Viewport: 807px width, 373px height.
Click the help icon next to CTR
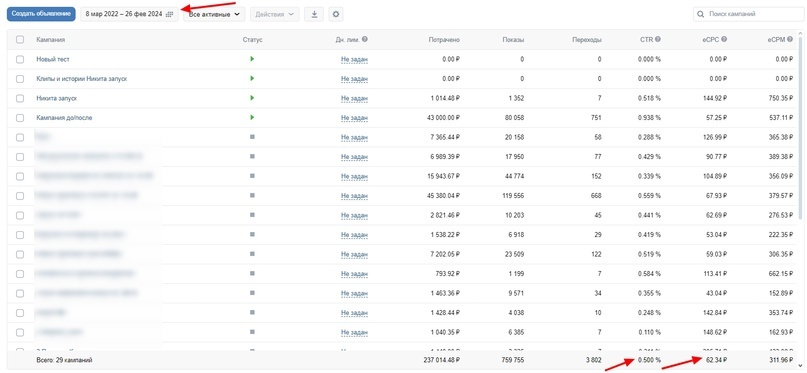pyautogui.click(x=658, y=39)
